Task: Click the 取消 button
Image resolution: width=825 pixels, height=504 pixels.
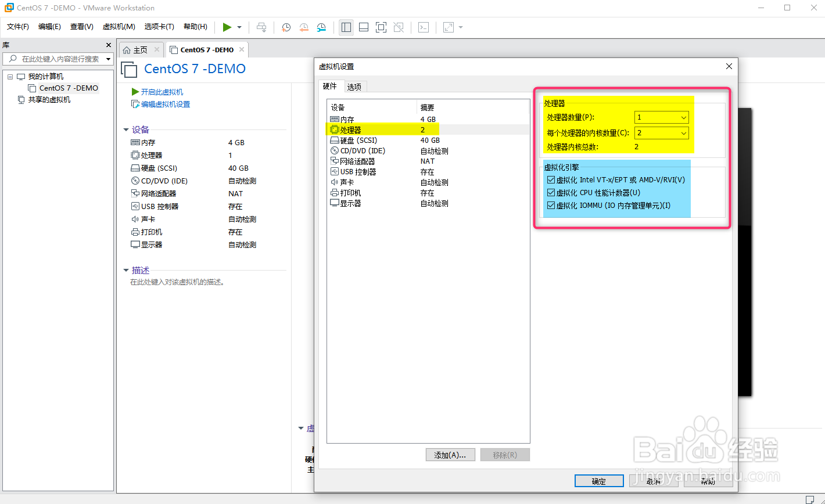Action: [654, 481]
